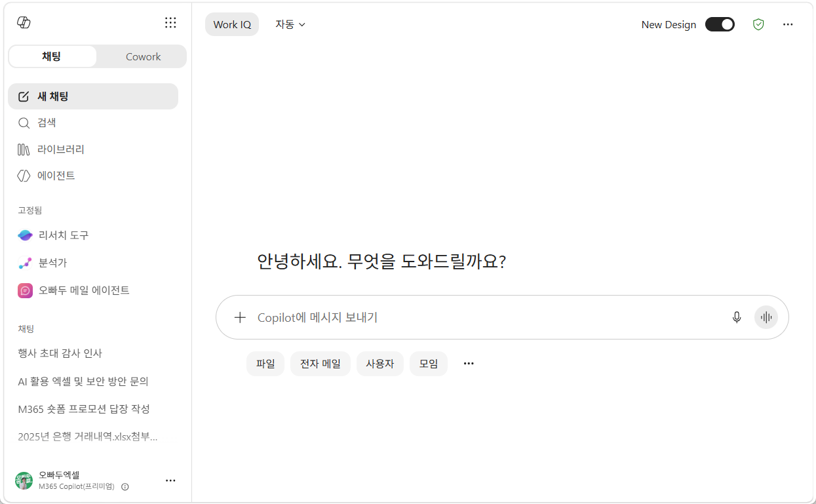Open the pinned 리서치 도구 agent

[x=93, y=235]
